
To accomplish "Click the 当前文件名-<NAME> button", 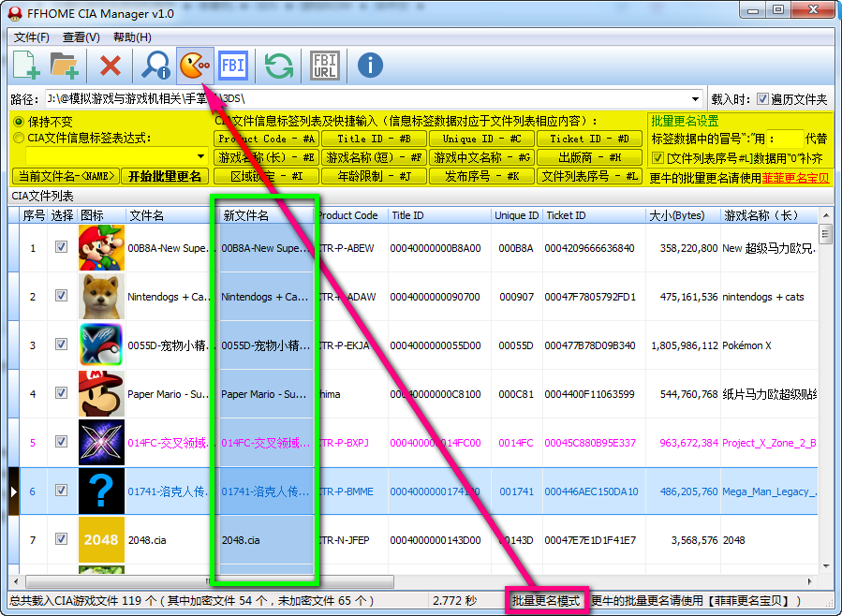I will [x=66, y=176].
